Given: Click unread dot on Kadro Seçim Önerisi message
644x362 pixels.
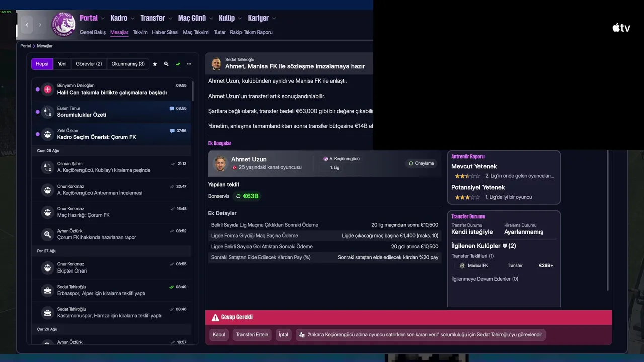Looking at the screenshot, I should (37, 134).
